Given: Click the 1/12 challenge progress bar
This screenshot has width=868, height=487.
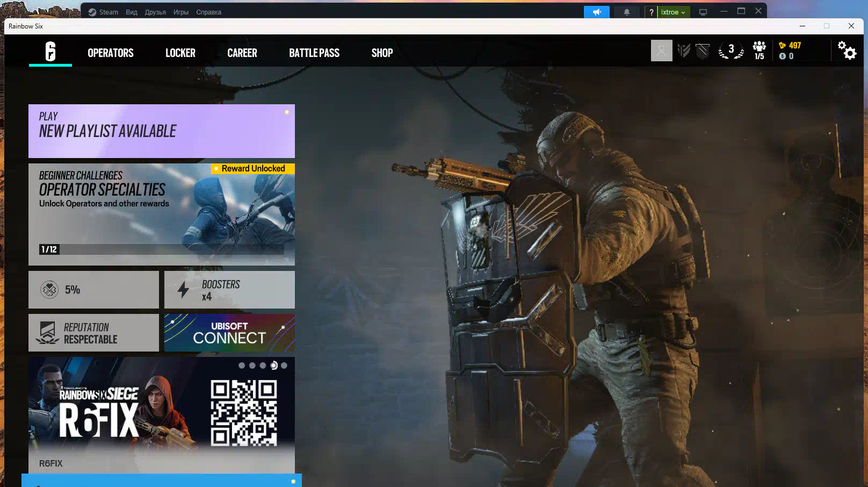Looking at the screenshot, I should (x=162, y=249).
